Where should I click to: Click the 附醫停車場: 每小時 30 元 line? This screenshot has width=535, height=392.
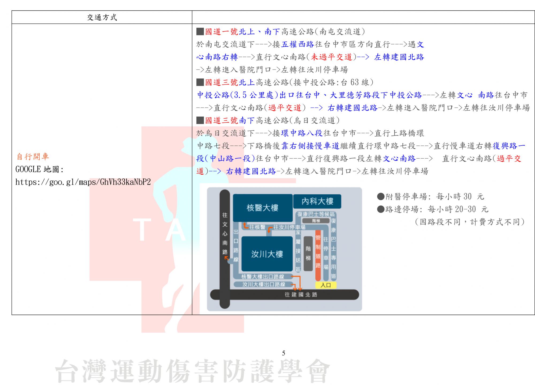[x=430, y=197]
